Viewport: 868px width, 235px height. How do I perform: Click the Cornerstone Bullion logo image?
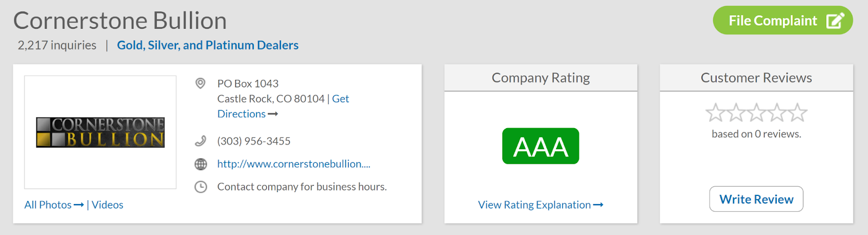tap(100, 132)
